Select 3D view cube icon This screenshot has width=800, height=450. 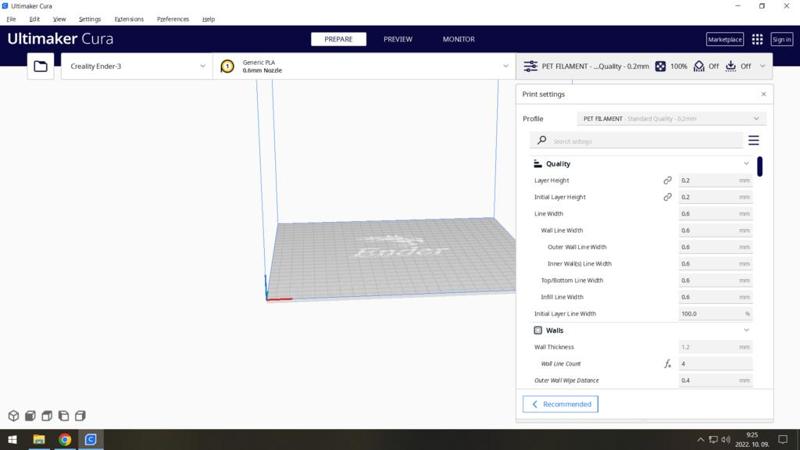(x=13, y=416)
